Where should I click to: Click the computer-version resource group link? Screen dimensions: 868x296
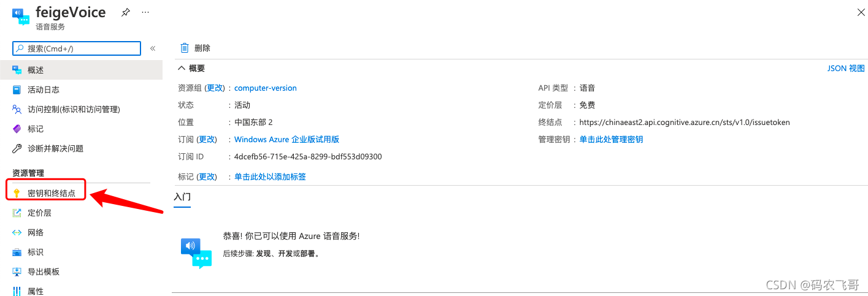pos(266,88)
